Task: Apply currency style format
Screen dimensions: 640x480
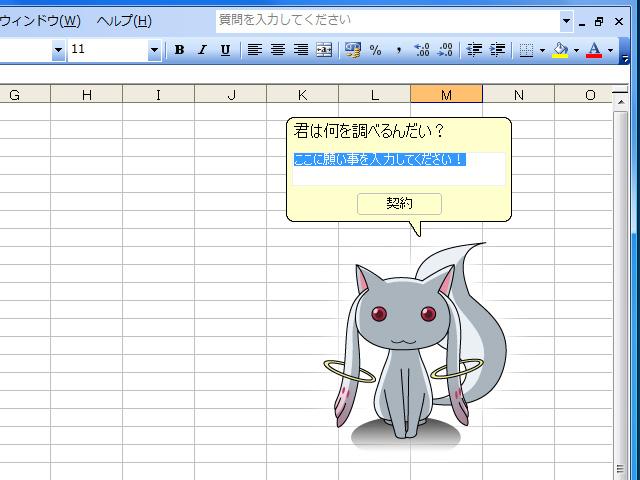Action: [352, 50]
